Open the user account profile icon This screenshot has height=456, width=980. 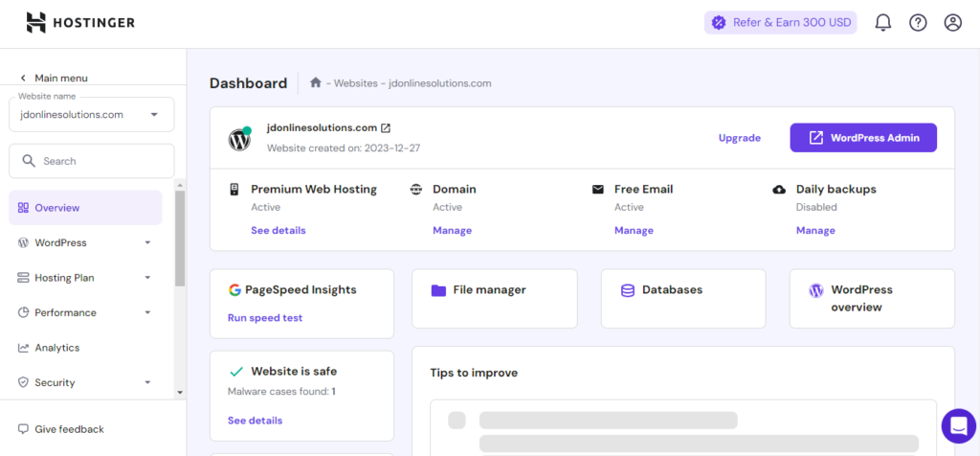coord(952,23)
